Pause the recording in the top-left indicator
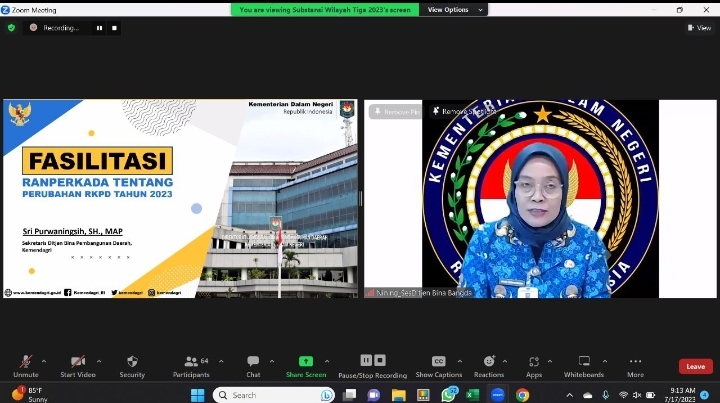Screen dimensions: 720x403 99,28
